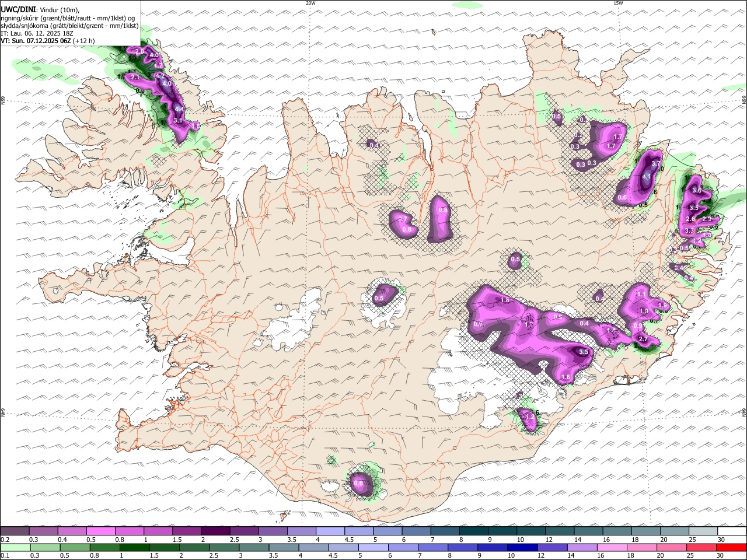Click the upper scale swatch starting at 0.2
This screenshot has height=560, width=747.
[15, 531]
